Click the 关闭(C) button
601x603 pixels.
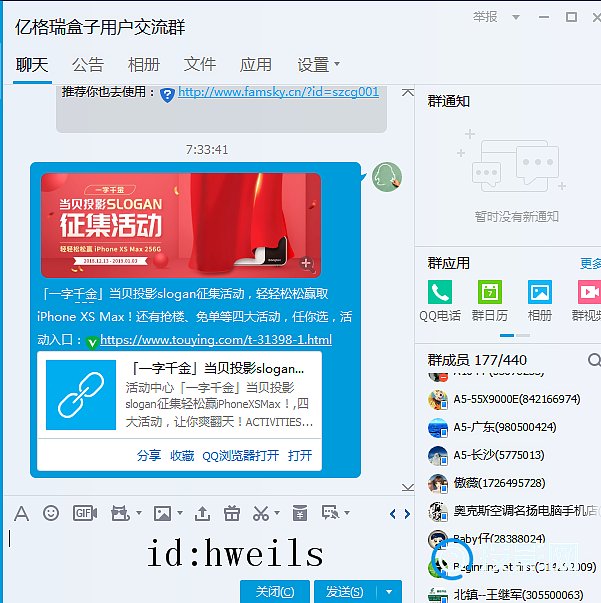click(x=275, y=592)
